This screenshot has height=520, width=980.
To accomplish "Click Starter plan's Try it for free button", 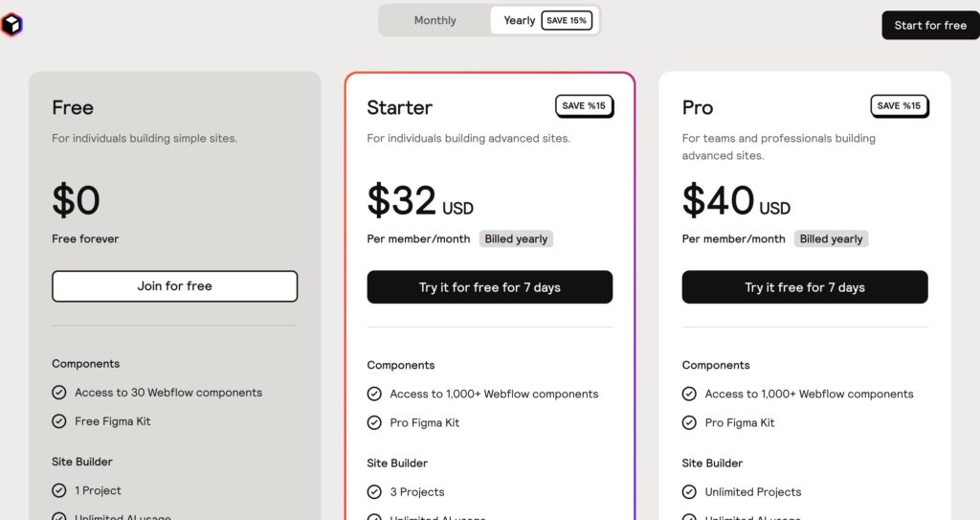I will (489, 287).
